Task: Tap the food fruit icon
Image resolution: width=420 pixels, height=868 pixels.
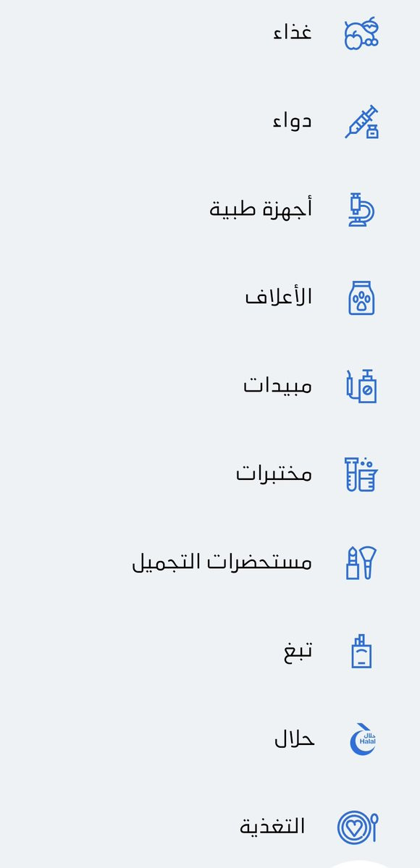Action: click(361, 34)
